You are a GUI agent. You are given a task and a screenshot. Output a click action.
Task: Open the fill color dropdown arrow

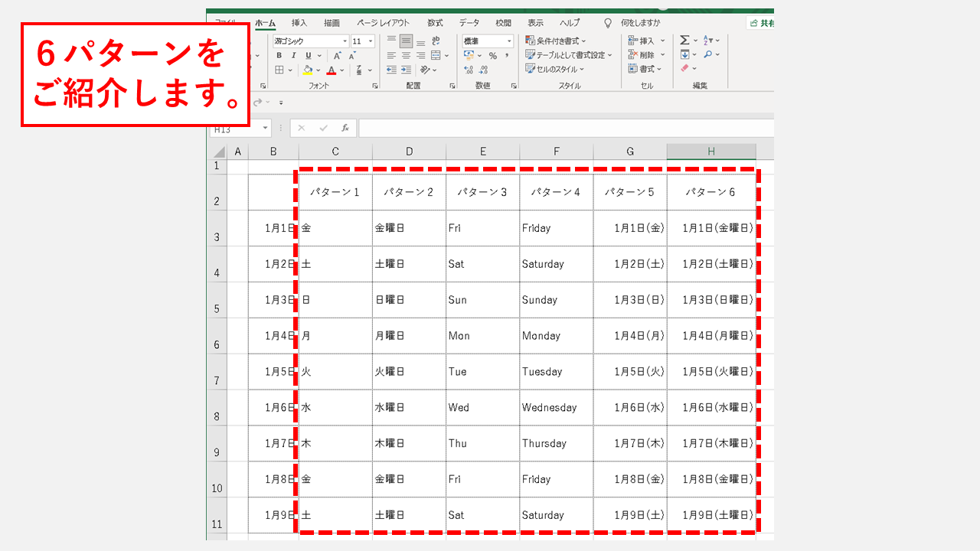318,70
